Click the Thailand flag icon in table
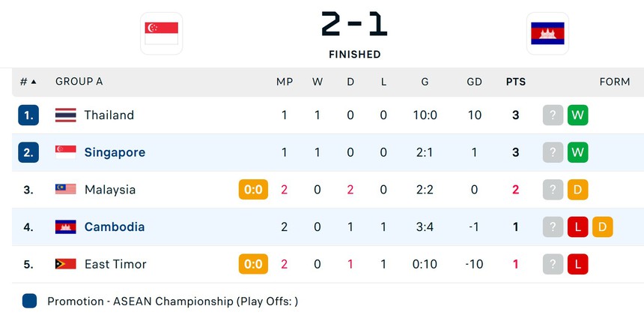The height and width of the screenshot is (318, 644). click(x=66, y=115)
